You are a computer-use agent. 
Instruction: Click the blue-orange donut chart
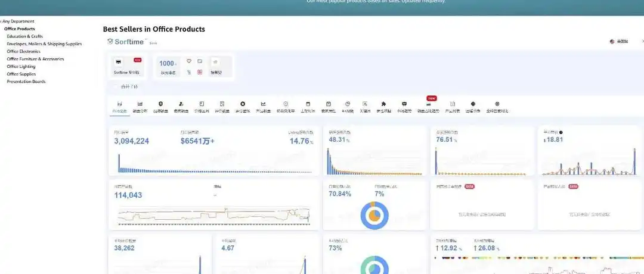point(374,216)
